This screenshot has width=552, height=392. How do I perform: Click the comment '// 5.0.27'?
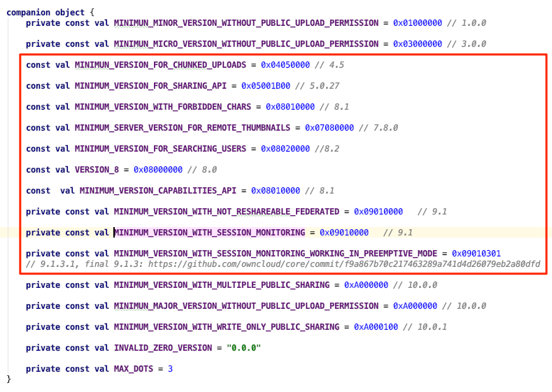click(317, 86)
